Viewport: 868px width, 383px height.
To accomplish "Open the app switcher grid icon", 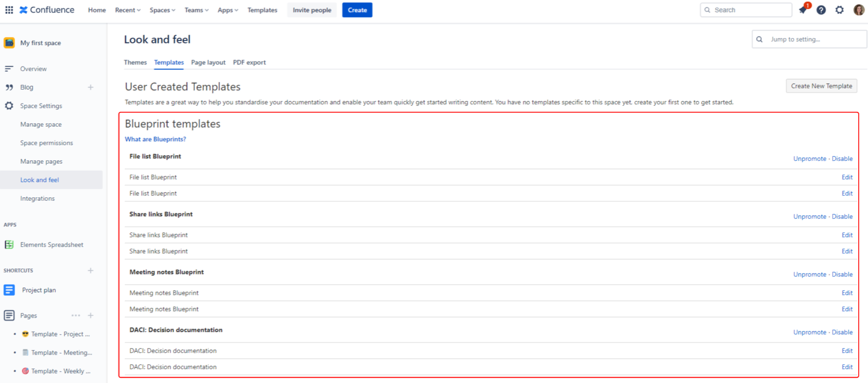I will (9, 10).
